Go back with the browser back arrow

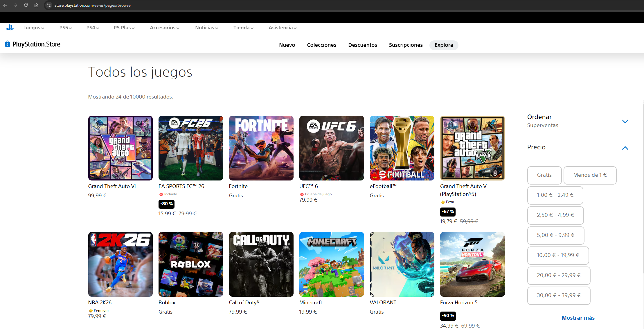click(5, 5)
